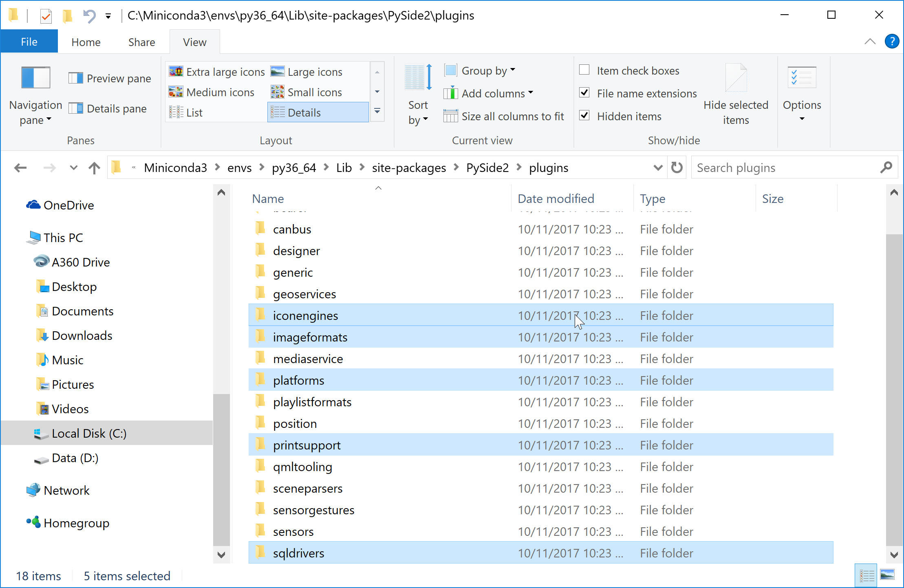Click the envs breadcrumb

pyautogui.click(x=239, y=168)
